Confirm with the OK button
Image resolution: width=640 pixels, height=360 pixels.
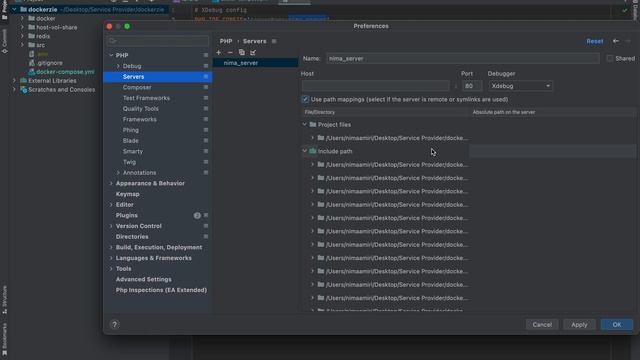617,324
